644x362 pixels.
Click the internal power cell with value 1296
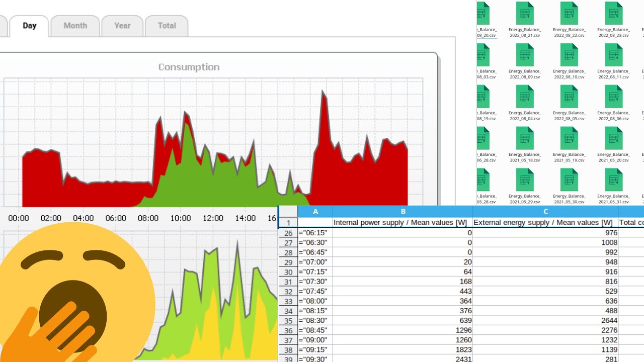pos(403,330)
